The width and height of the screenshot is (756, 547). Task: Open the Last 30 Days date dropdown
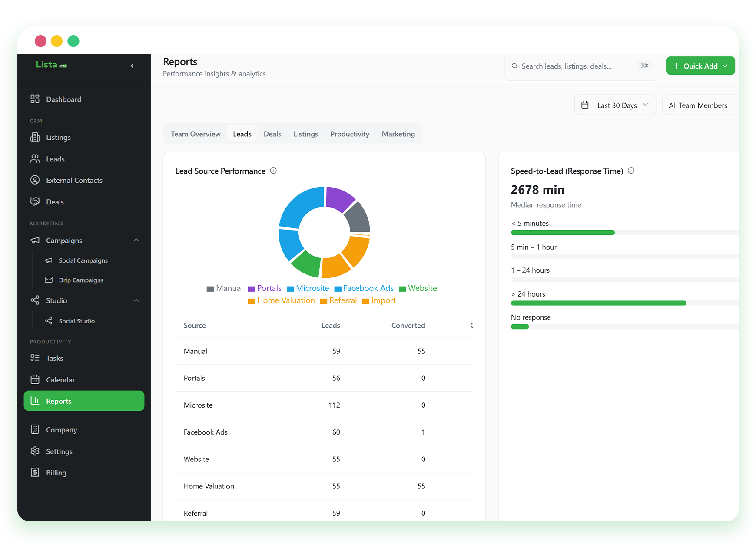click(x=615, y=105)
